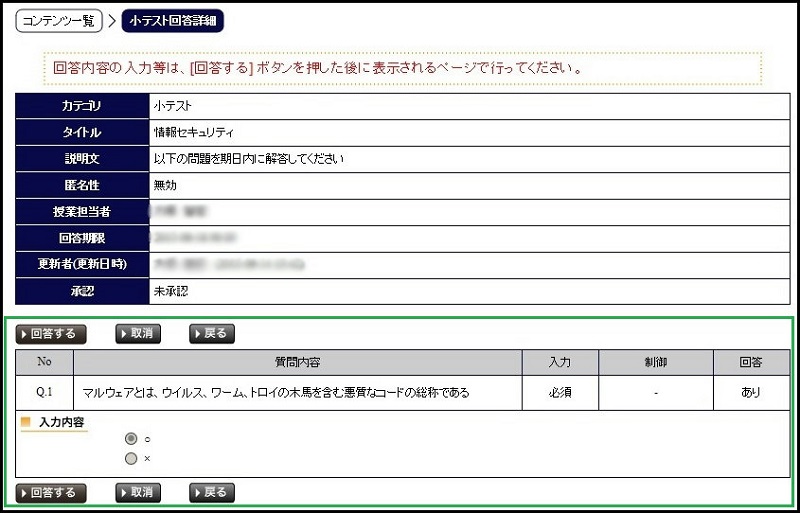The width and height of the screenshot is (800, 513).
Task: Click the No column header
Action: click(44, 362)
